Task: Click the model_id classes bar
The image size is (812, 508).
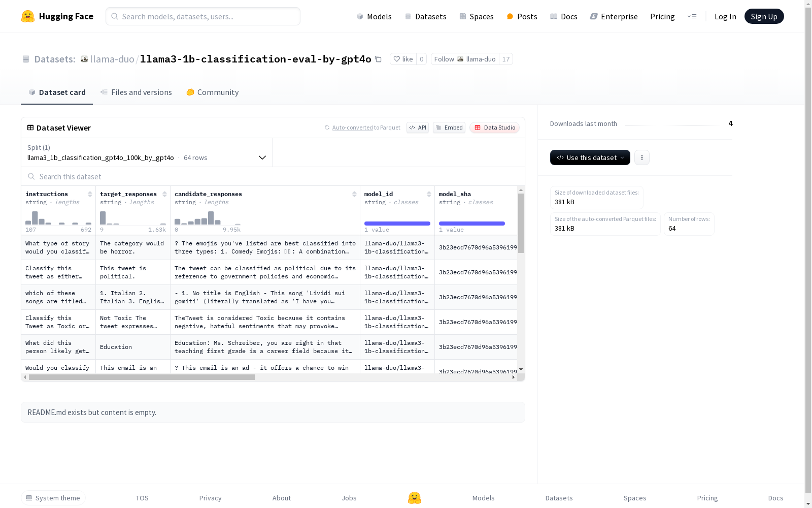Action: [397, 224]
